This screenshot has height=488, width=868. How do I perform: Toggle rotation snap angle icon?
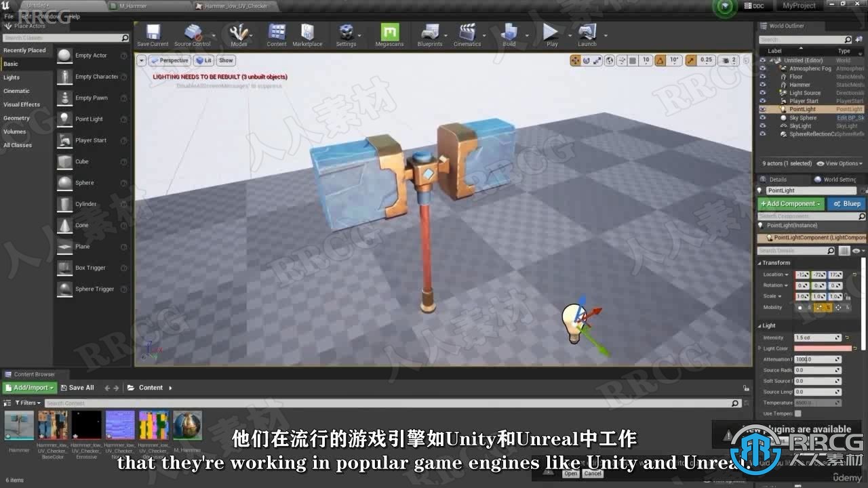(x=661, y=60)
